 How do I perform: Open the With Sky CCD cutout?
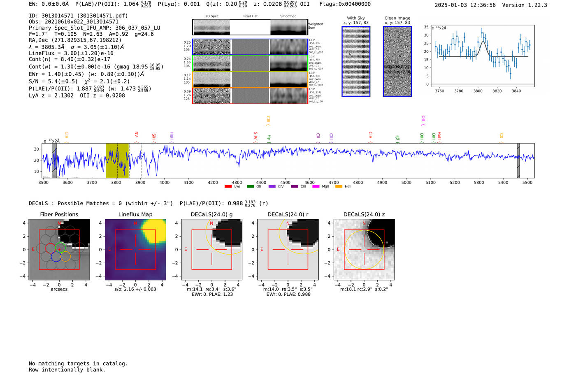point(356,61)
